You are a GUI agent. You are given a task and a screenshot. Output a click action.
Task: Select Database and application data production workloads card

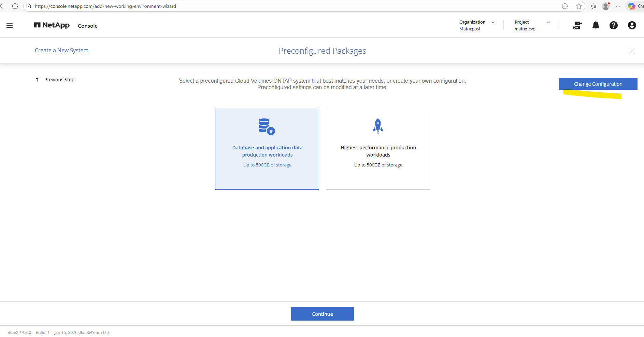pos(267,149)
